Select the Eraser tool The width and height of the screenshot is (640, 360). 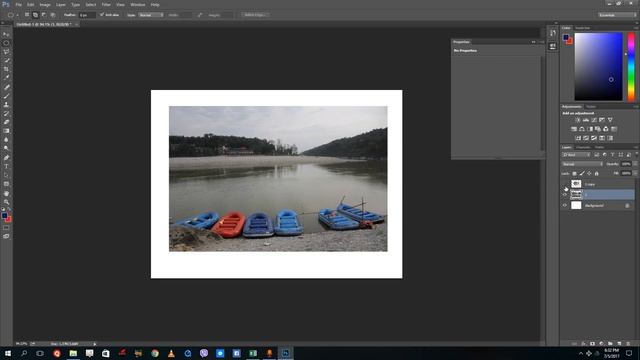(x=6, y=122)
